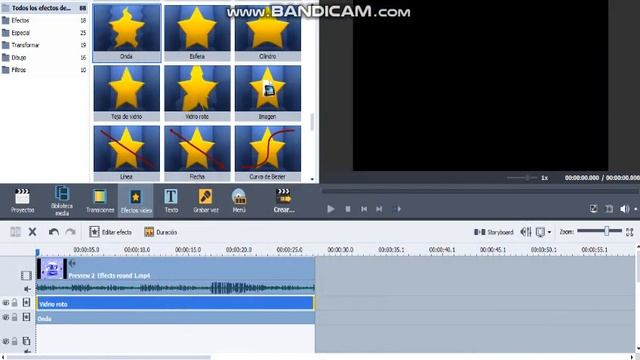Select the Onda effect thumbnail
640x360 pixels.
(127, 33)
